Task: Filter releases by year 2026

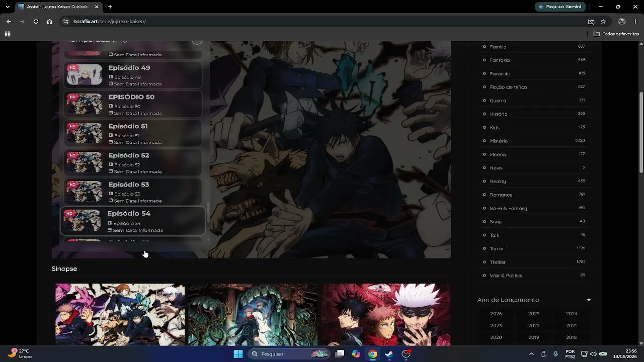Action: (x=496, y=314)
